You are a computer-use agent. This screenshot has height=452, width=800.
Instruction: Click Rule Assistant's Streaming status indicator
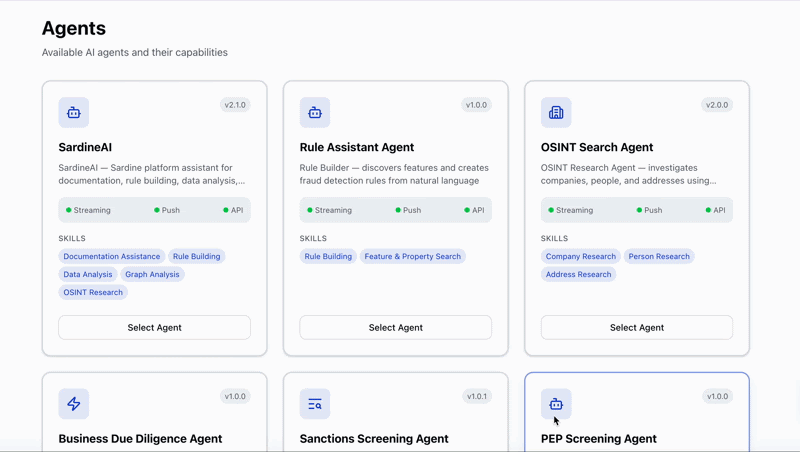330,210
